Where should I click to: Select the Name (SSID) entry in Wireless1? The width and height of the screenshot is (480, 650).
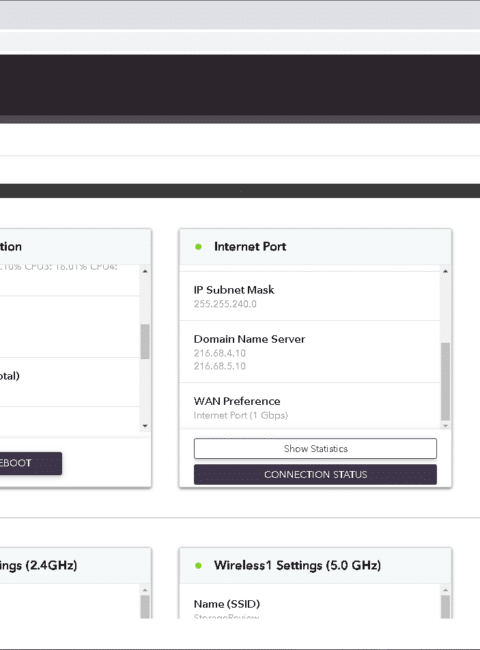tap(310, 605)
